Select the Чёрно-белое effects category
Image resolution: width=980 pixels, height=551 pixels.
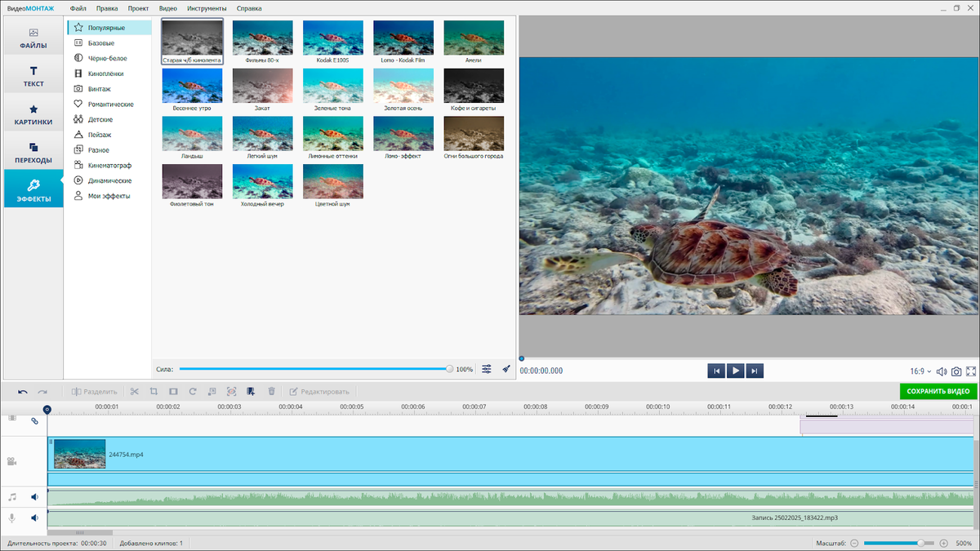109,59
